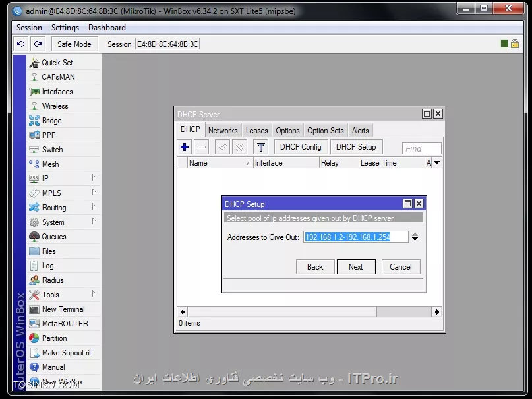Image resolution: width=532 pixels, height=399 pixels.
Task: Click the Make Supout.rif icon
Action: click(x=34, y=353)
